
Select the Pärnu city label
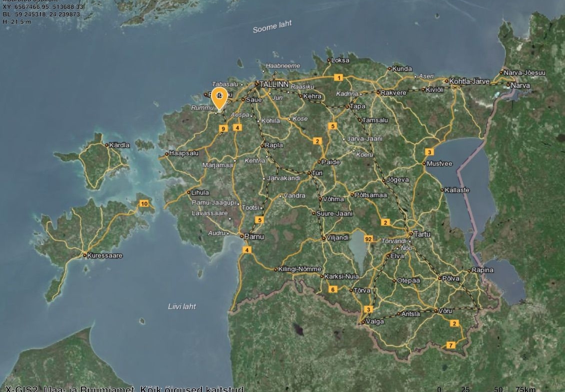tap(254, 237)
